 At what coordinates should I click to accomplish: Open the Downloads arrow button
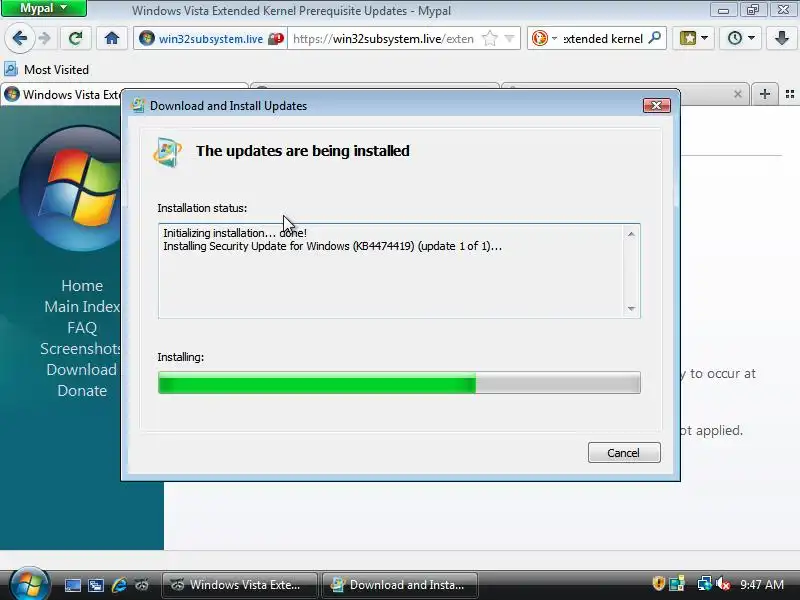coord(782,38)
